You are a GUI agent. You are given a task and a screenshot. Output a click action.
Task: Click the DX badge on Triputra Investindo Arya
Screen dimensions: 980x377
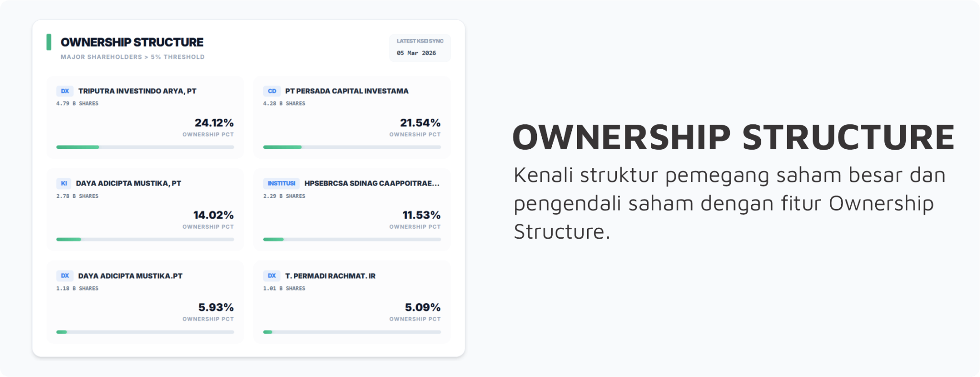[x=65, y=91]
